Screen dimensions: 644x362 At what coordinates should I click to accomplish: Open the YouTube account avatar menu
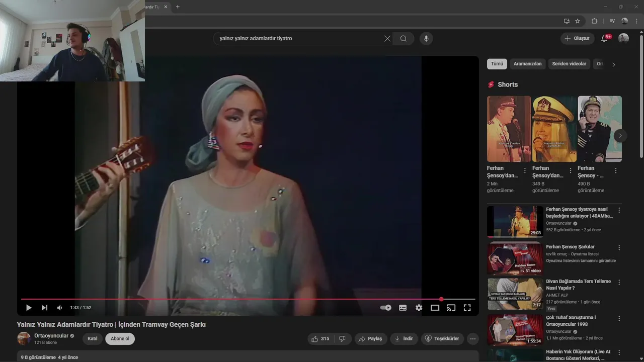623,38
